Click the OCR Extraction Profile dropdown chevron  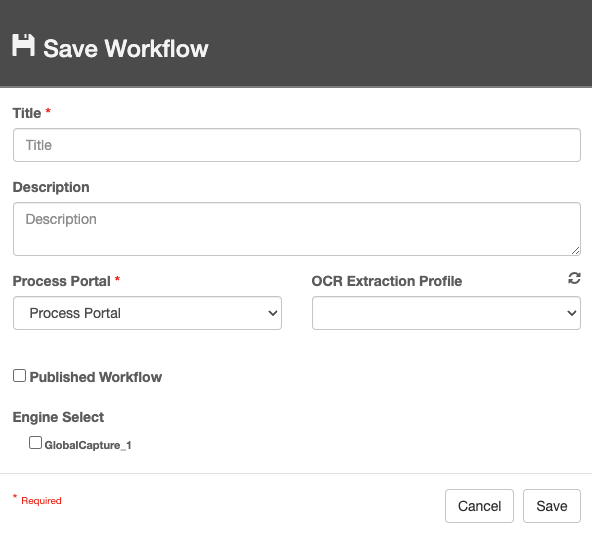(x=572, y=313)
